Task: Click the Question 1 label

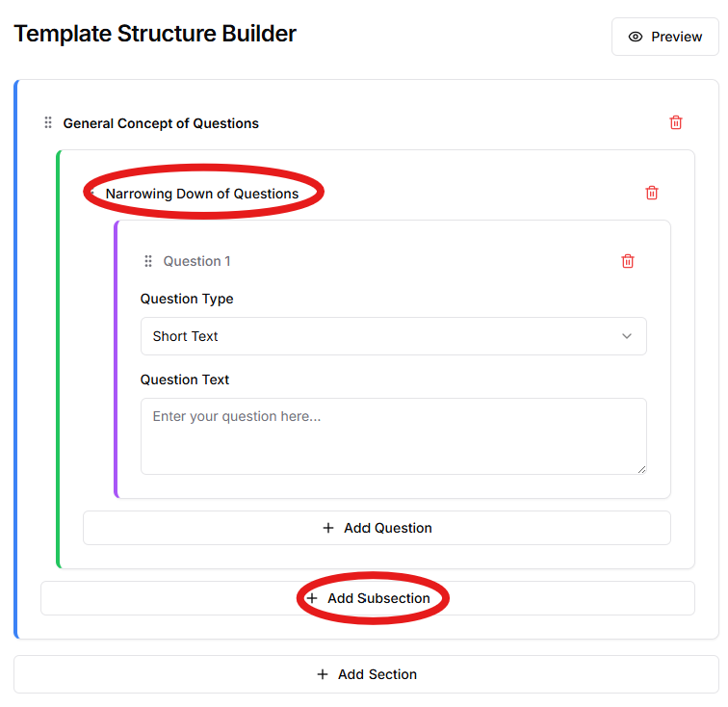Action: (x=196, y=261)
